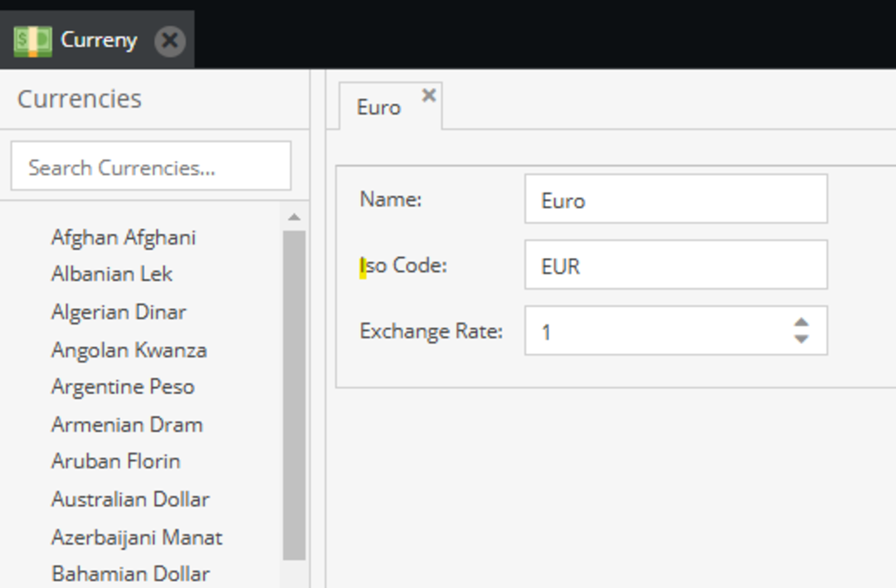Click the Name: label
This screenshot has width=896, height=588.
391,199
